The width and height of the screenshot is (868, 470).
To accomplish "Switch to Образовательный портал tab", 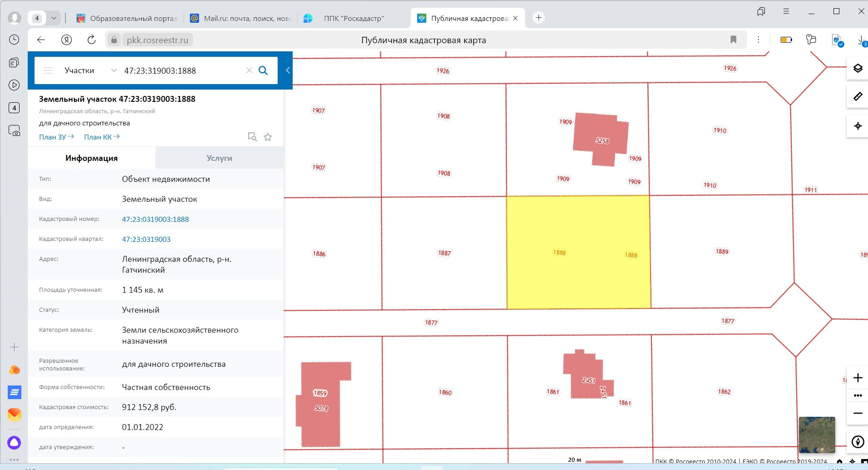I will [127, 18].
